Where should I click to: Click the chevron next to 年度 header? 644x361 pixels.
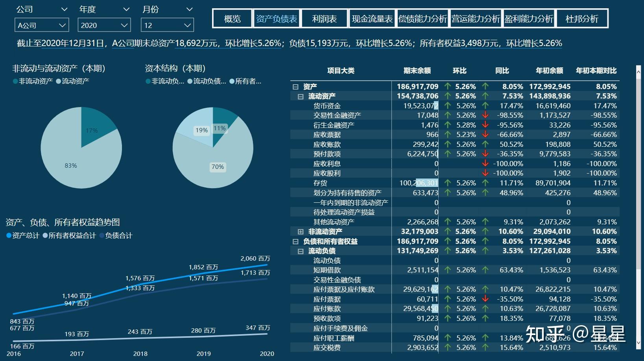coord(126,9)
